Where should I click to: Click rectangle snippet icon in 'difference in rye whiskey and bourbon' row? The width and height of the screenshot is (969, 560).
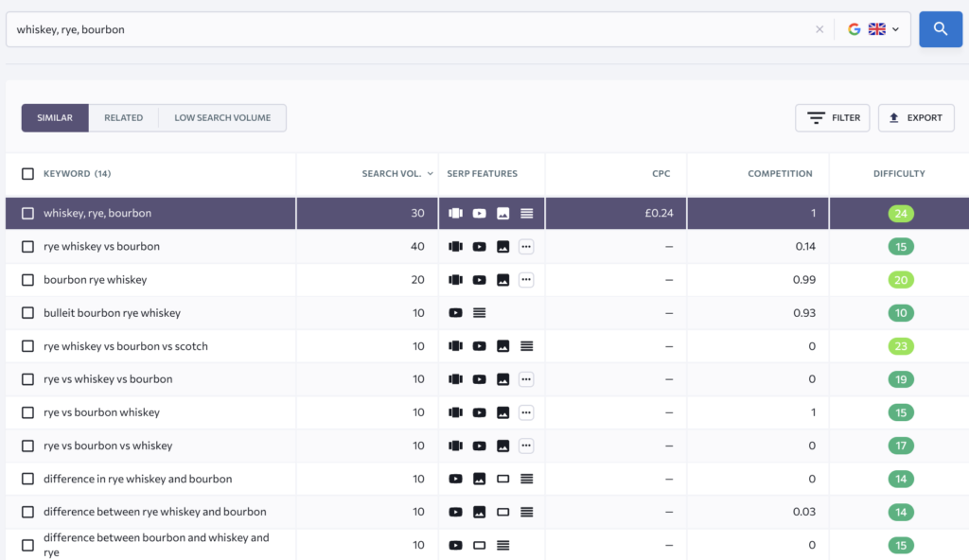(x=503, y=479)
